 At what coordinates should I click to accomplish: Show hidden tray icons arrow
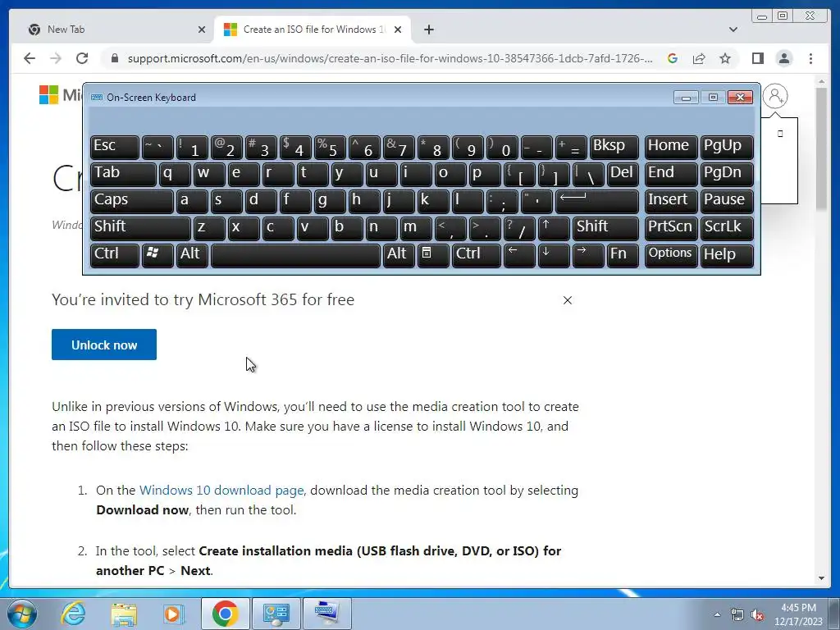[717, 614]
